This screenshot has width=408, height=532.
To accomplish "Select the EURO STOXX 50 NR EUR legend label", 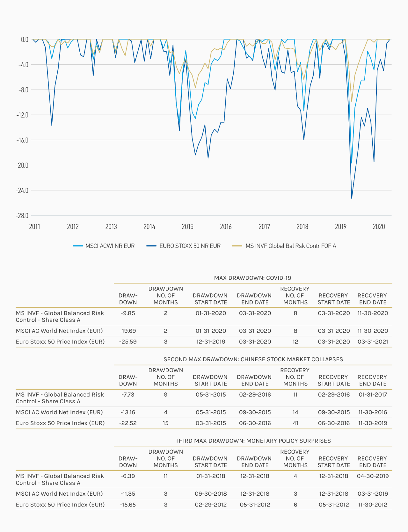I will point(190,246).
